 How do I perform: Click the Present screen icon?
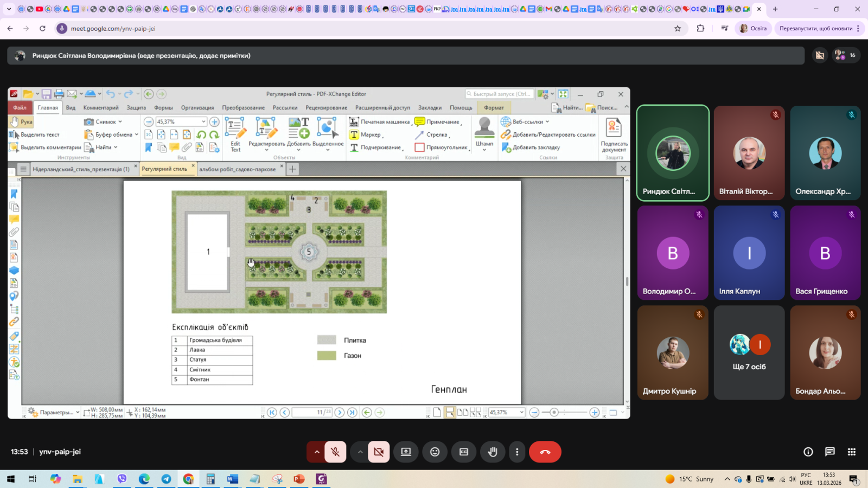point(406,452)
